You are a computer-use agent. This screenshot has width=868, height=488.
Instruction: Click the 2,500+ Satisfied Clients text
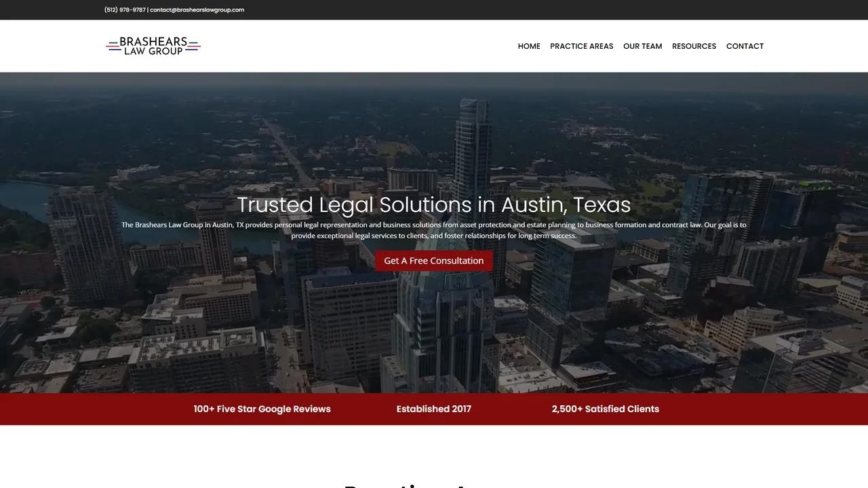(606, 409)
